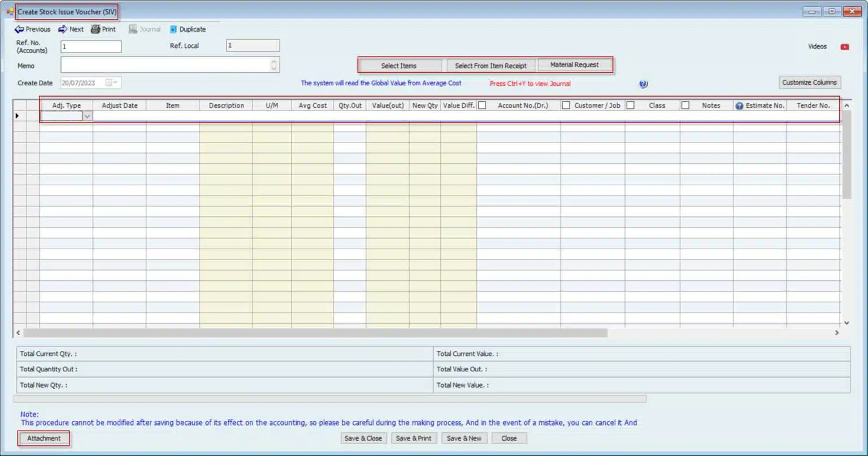The image size is (868, 456).
Task: Focus the Ref. No. (Accounts) field
Action: coord(91,46)
